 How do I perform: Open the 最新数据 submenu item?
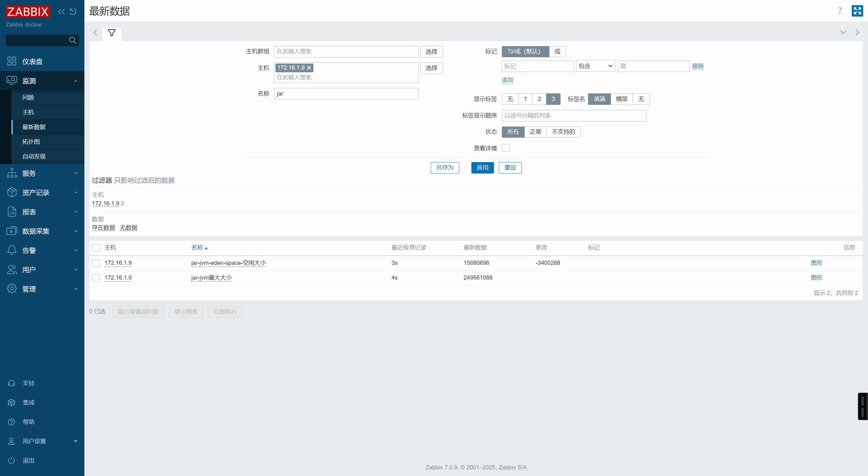coord(48,127)
